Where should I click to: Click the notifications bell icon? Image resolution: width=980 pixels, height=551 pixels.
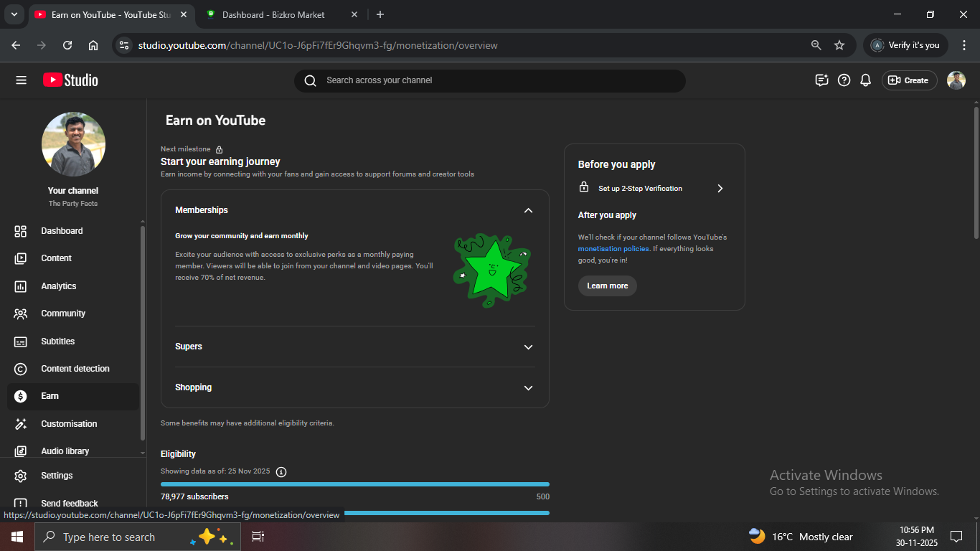[x=865, y=80]
